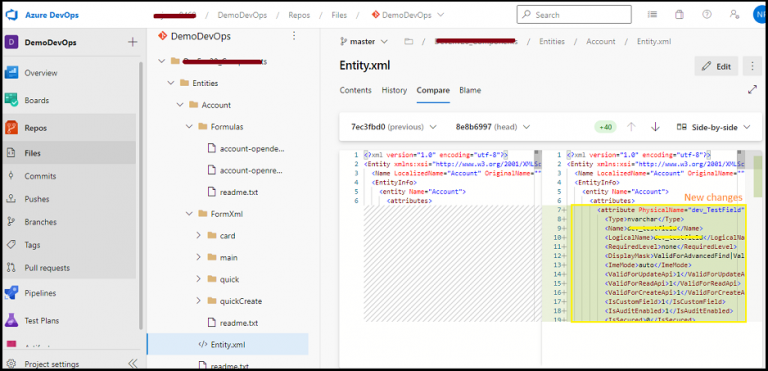Open the Boards hub icon
Image resolution: width=768 pixels, height=371 pixels.
point(12,100)
